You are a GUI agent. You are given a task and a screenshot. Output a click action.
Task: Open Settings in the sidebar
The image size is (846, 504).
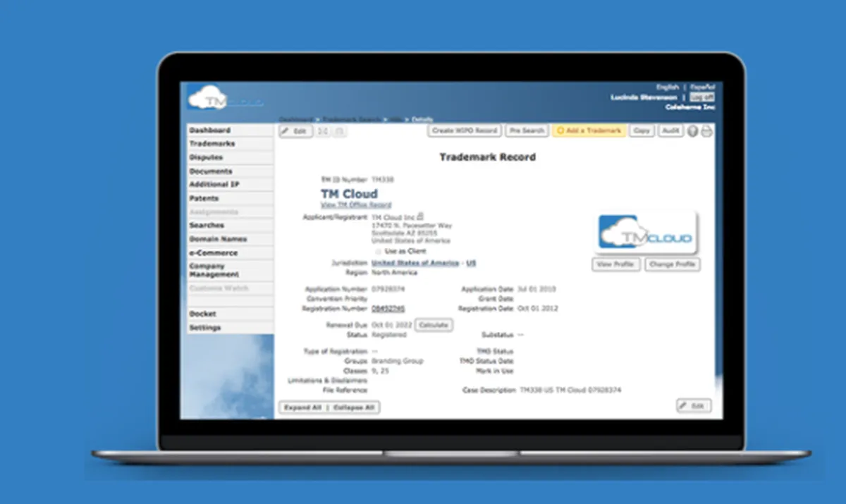(230, 328)
